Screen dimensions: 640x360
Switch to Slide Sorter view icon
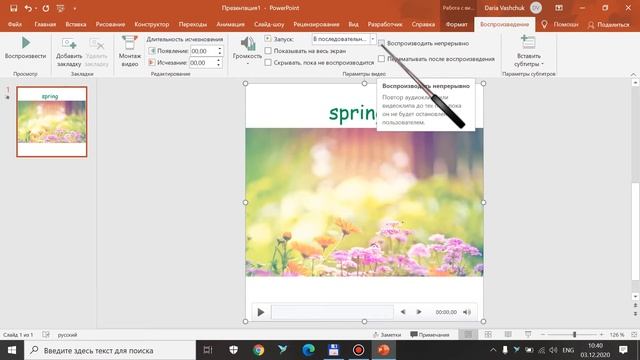pos(488,335)
